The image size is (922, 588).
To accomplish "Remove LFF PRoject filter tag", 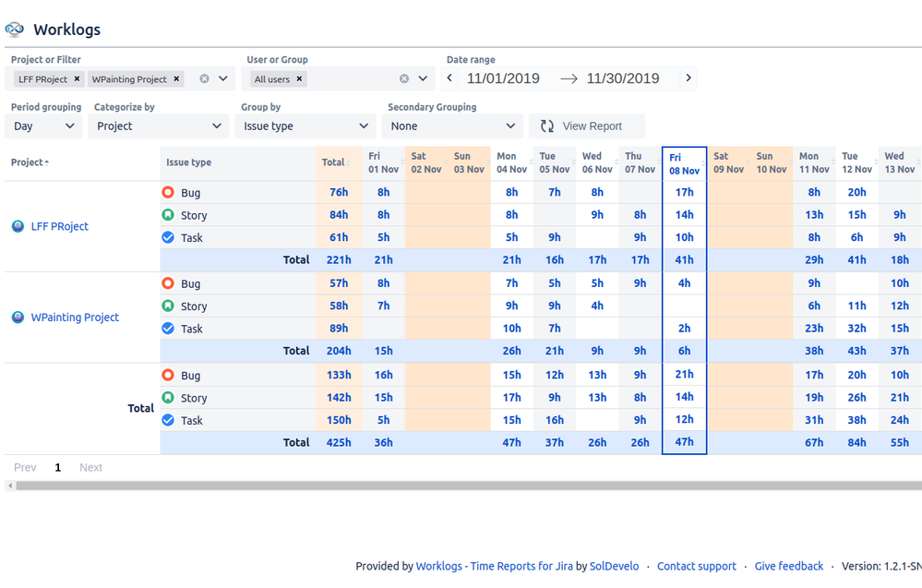I will [77, 78].
